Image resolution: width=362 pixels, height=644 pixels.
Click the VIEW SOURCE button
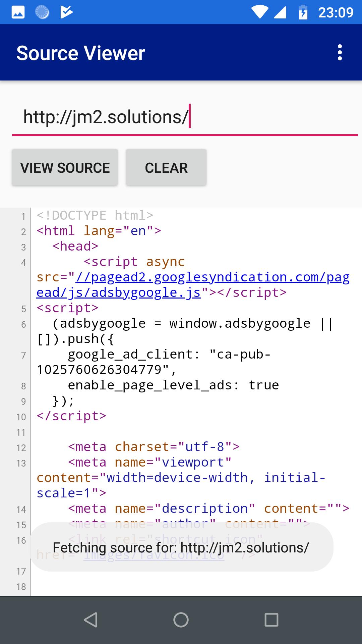(65, 167)
